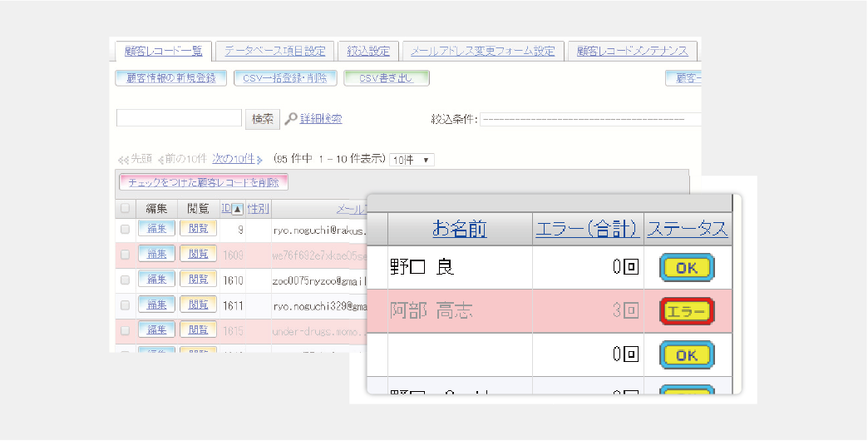Click the ID column sort arrow icon
The height and width of the screenshot is (441, 868).
pyautogui.click(x=237, y=209)
